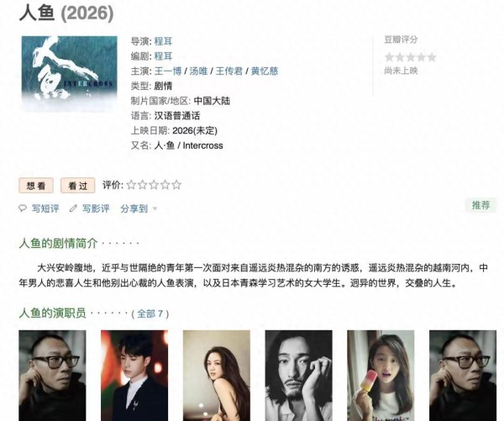Click the fifth rating star next to 评价
Screen dimensions: 504x421
point(176,185)
